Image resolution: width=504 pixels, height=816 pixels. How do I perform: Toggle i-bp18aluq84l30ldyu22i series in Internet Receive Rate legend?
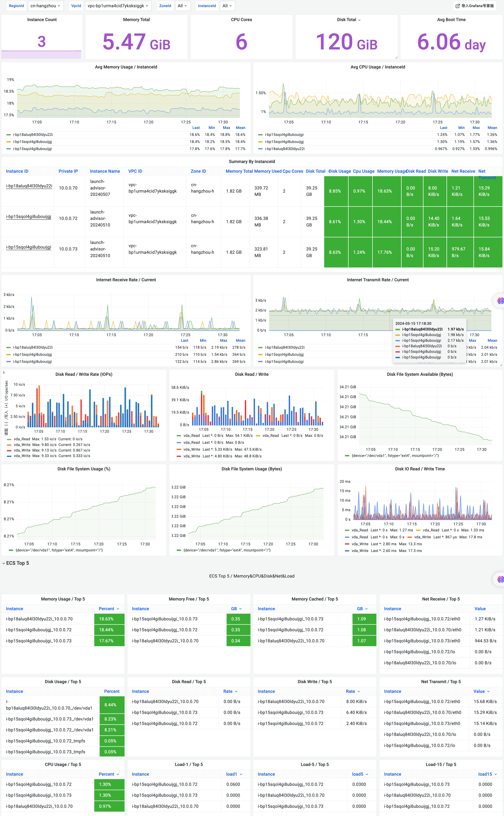pyautogui.click(x=33, y=347)
